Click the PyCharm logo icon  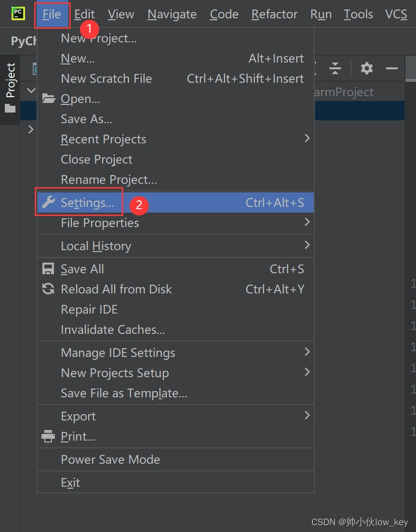(18, 14)
